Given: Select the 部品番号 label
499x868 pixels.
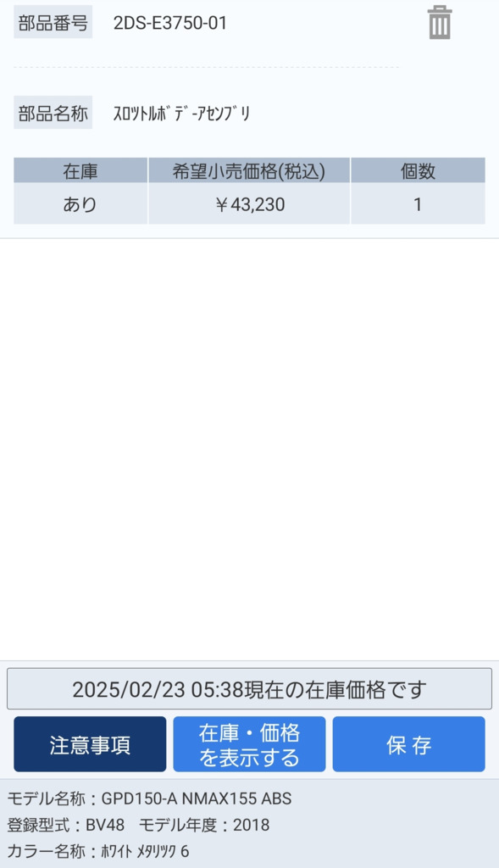Looking at the screenshot, I should coord(53,23).
